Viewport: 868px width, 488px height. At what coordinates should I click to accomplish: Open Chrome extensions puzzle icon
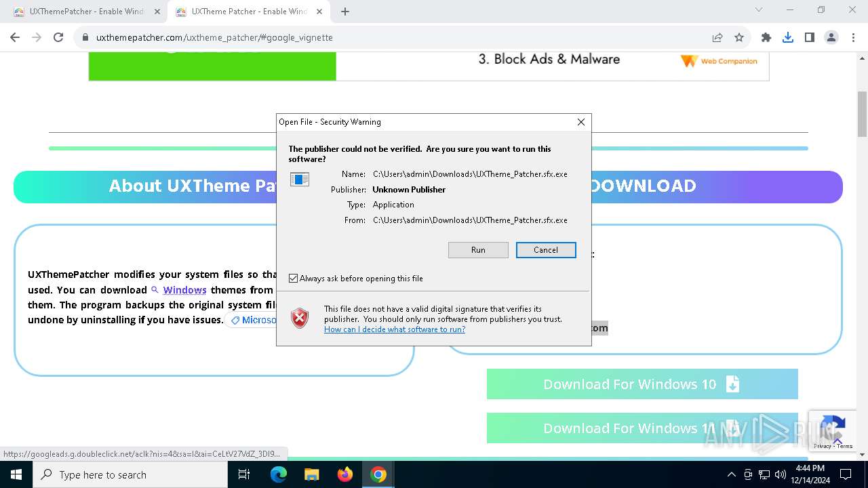[x=766, y=37]
